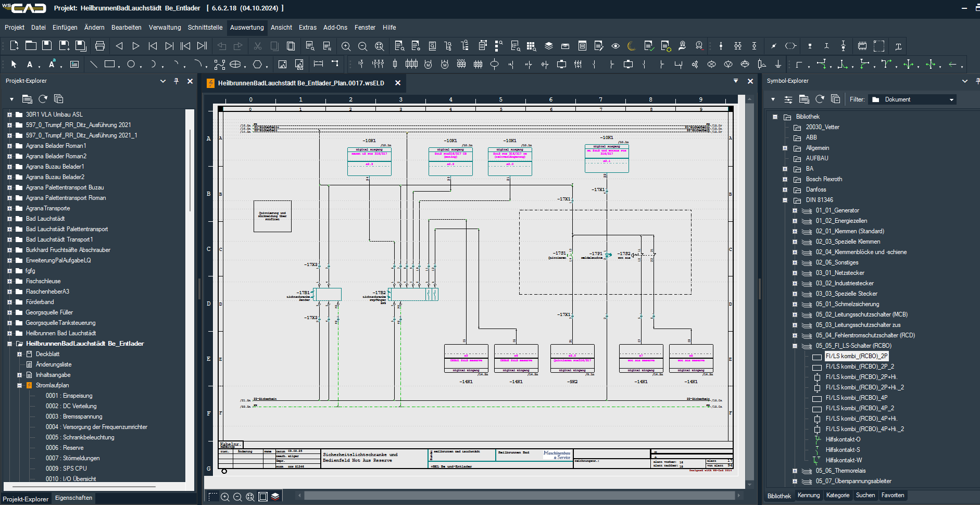Open the Auswertung menu
The height and width of the screenshot is (505, 980).
[247, 28]
